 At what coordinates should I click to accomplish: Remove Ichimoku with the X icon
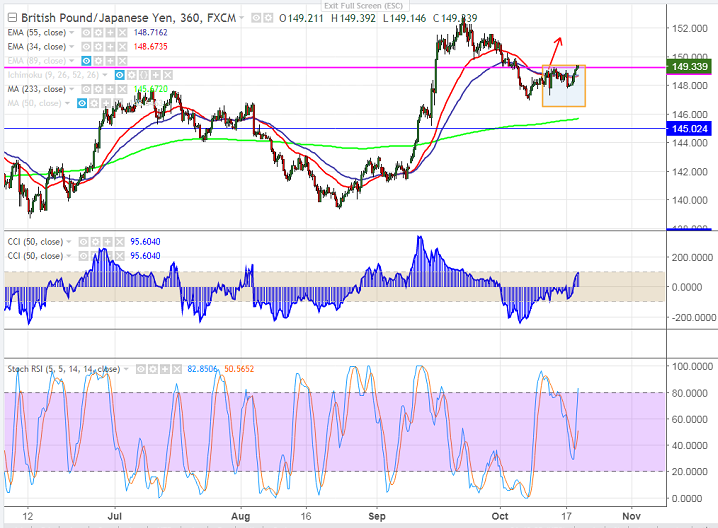[168, 75]
